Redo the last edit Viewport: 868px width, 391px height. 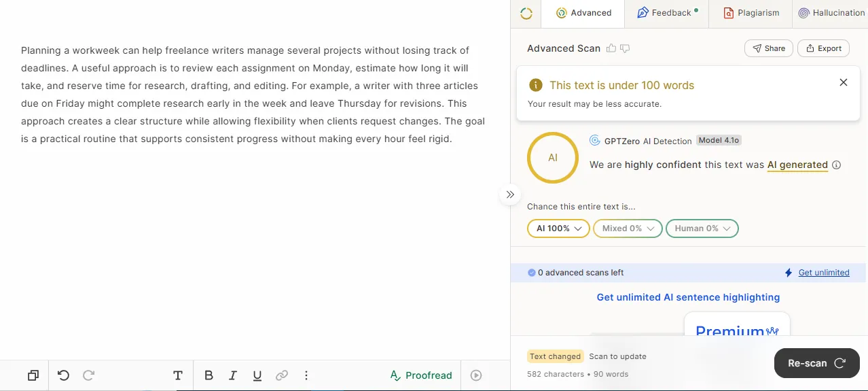point(88,375)
